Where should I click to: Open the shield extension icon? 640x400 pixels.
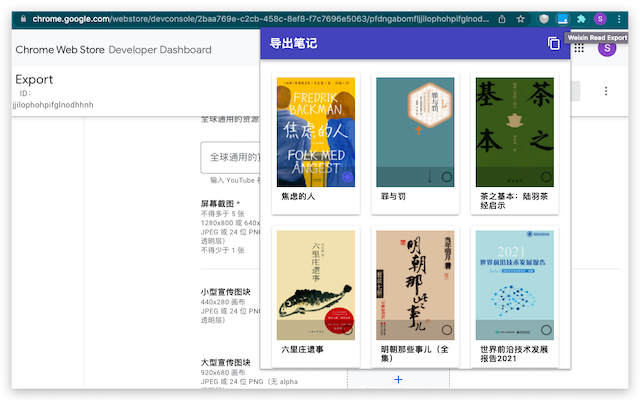pos(544,19)
